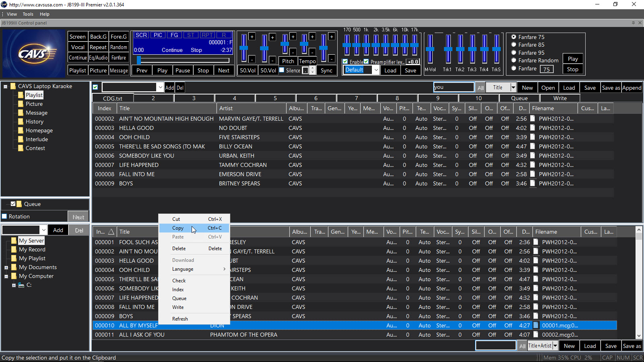The image size is (644, 362).
Task: Open the equalizer Default preset dropdown
Action: (x=376, y=70)
